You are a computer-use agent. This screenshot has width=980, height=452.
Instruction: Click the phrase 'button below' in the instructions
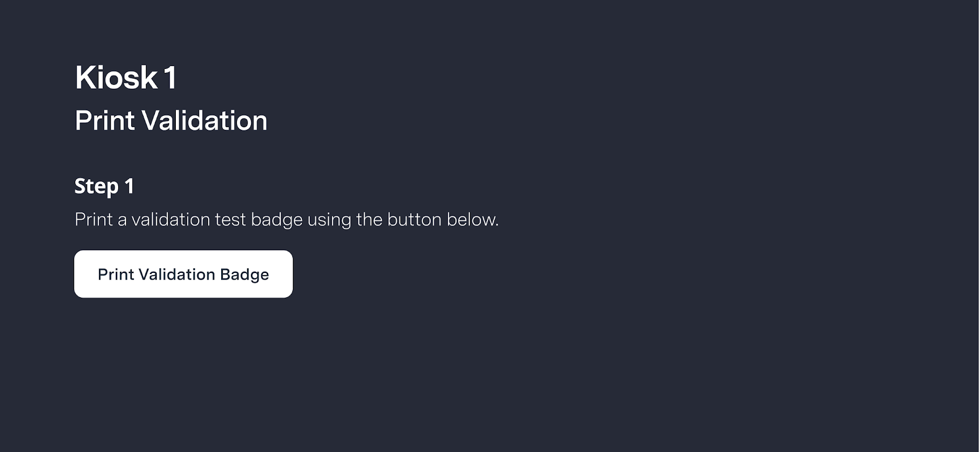[x=442, y=219]
